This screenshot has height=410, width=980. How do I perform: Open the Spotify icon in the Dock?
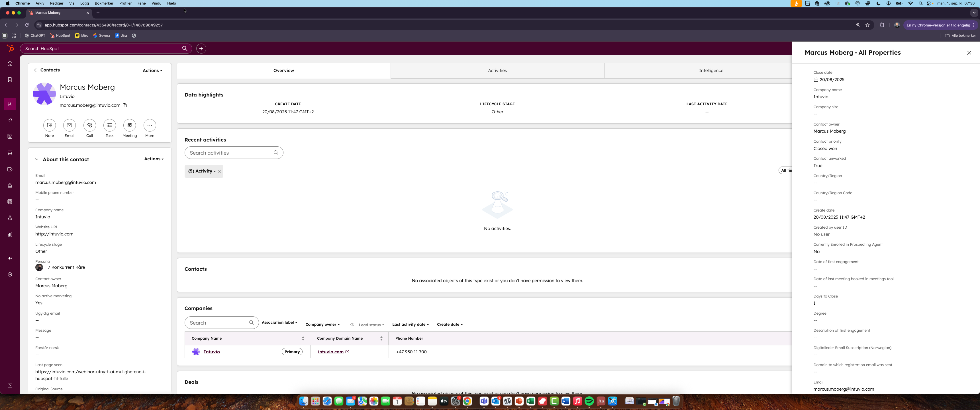[589, 401]
